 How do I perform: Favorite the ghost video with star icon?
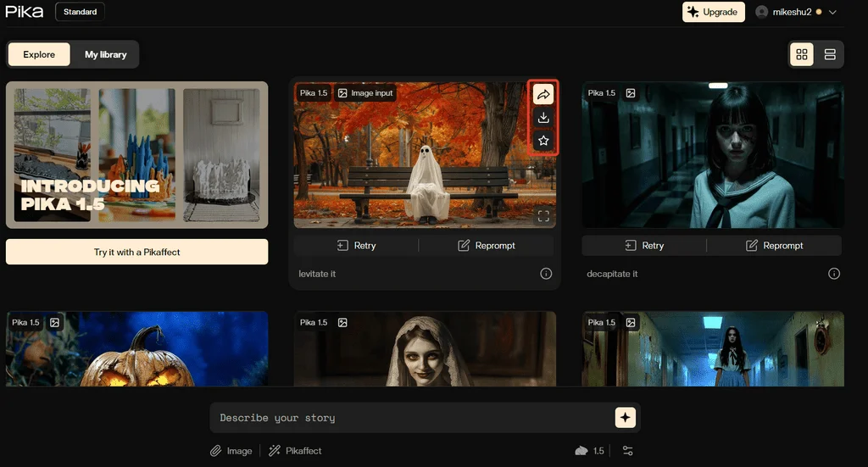[543, 141]
